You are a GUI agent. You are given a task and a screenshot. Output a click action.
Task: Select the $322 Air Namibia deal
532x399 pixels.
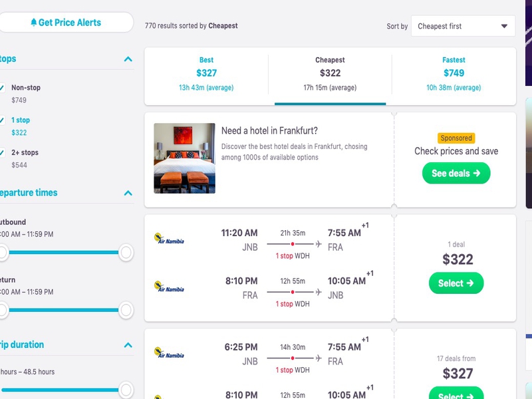(456, 283)
